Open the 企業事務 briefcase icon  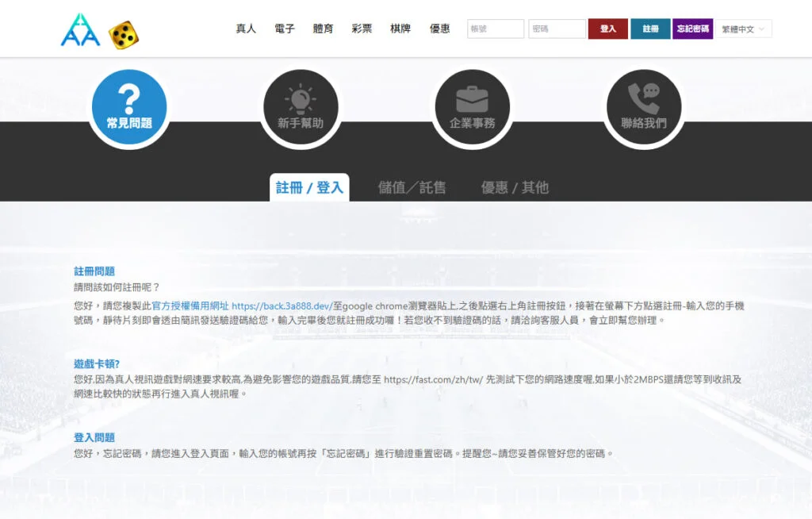(x=473, y=106)
